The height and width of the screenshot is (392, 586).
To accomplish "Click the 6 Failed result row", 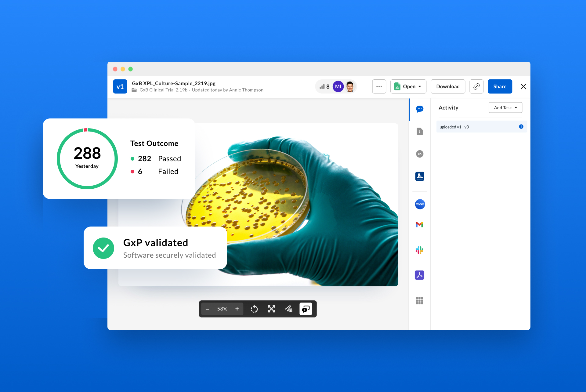I will click(154, 172).
